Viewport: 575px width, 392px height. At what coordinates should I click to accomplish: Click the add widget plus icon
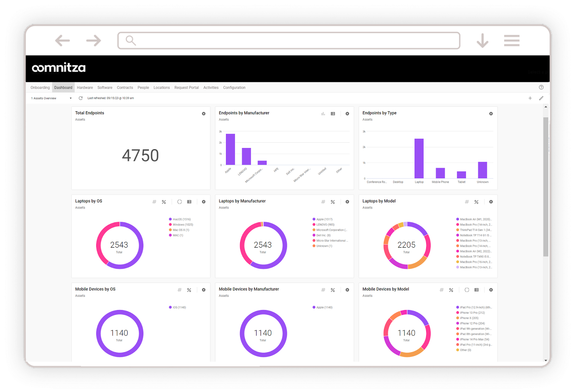(530, 98)
